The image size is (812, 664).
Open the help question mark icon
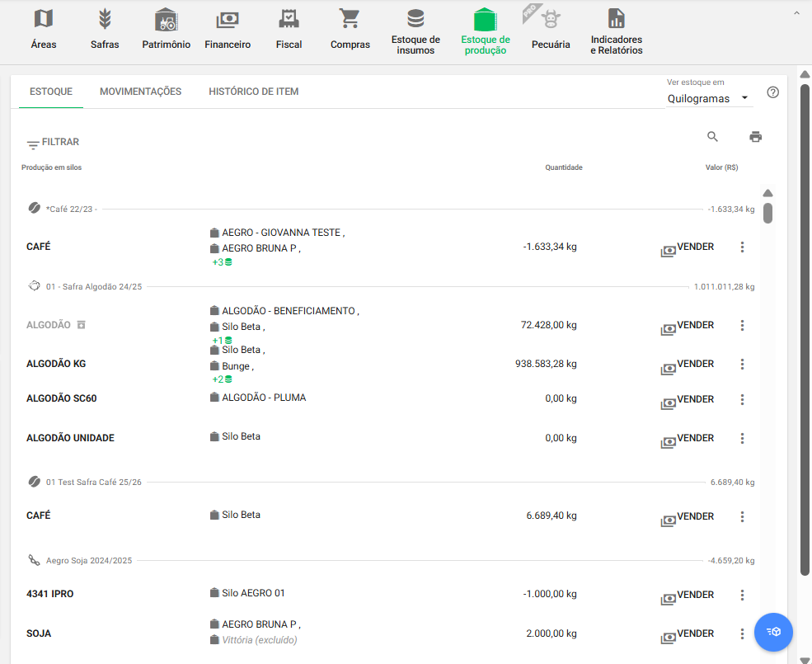pyautogui.click(x=772, y=92)
